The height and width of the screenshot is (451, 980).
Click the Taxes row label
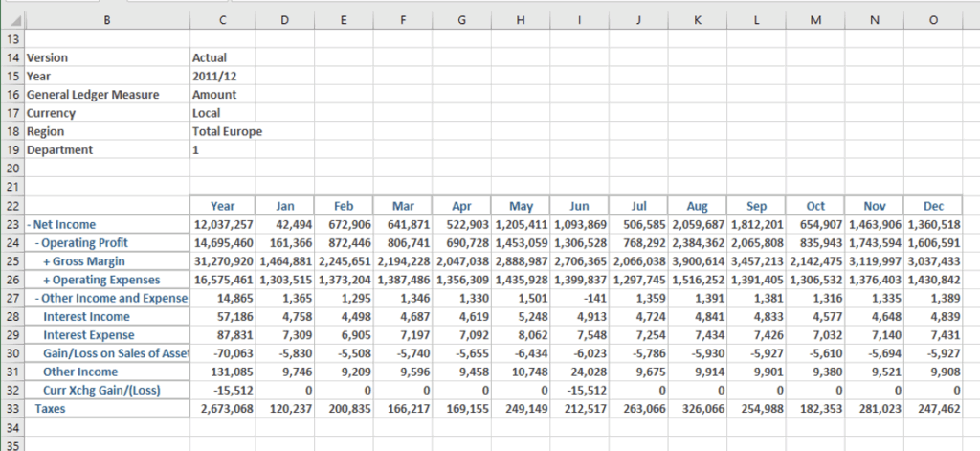pos(51,408)
